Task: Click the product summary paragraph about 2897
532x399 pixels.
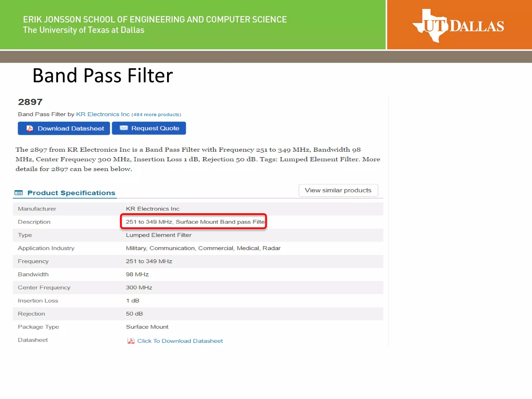Action: [198, 159]
